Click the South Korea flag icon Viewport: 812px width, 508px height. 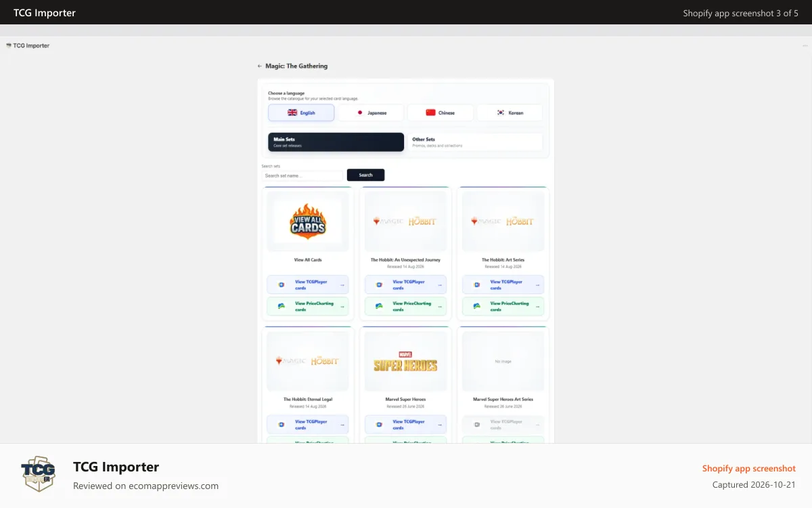[x=501, y=113]
